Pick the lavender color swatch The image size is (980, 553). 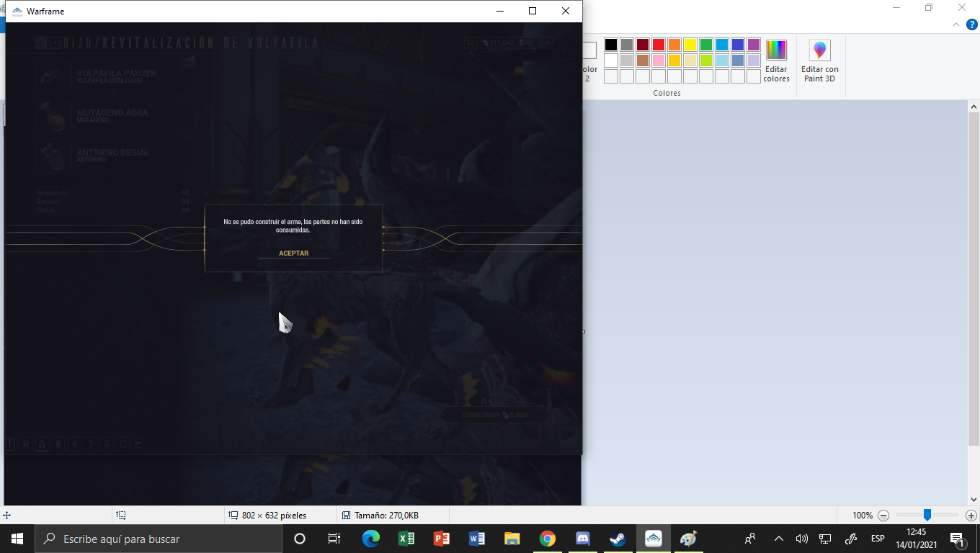[754, 60]
